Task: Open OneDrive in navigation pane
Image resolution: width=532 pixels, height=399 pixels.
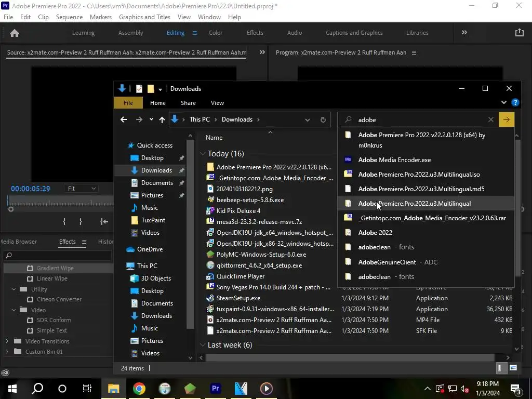Action: [x=150, y=249]
